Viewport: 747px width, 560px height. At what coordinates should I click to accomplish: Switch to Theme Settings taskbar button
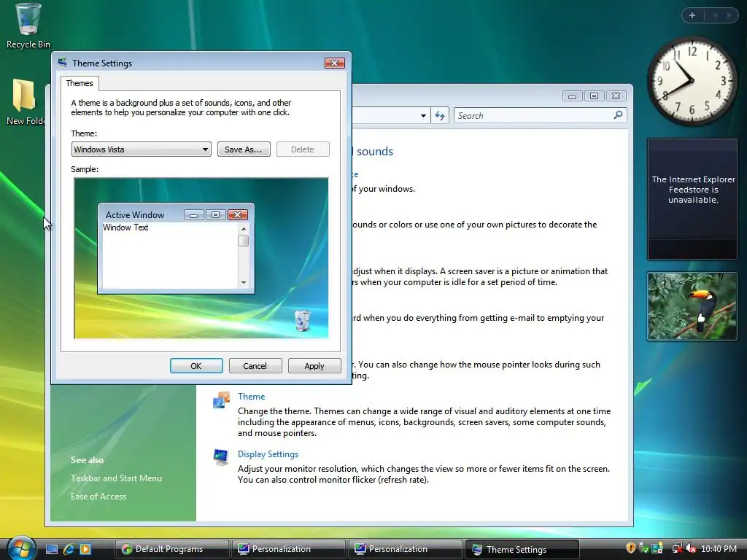click(x=522, y=549)
